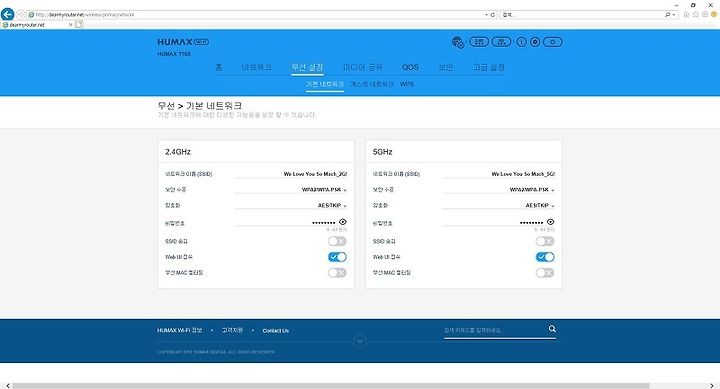Click the first pill-shaped icon after the globe
720x389 pixels.
(x=479, y=42)
